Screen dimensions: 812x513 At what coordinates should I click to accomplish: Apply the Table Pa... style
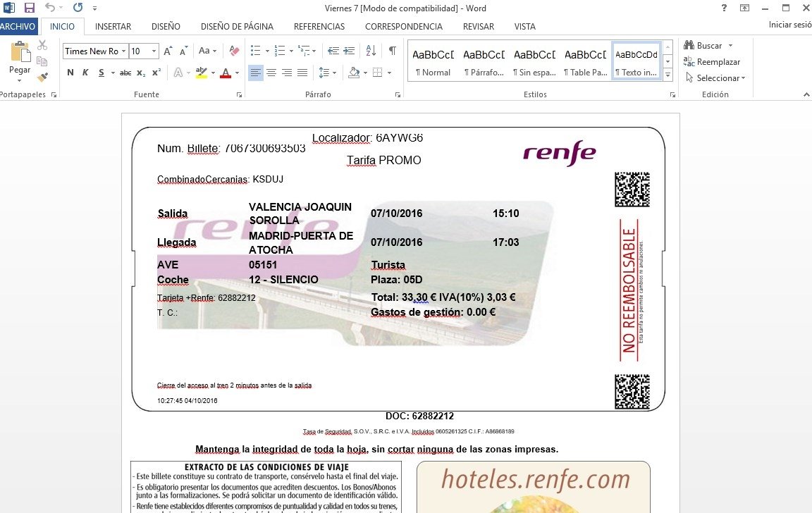point(585,62)
